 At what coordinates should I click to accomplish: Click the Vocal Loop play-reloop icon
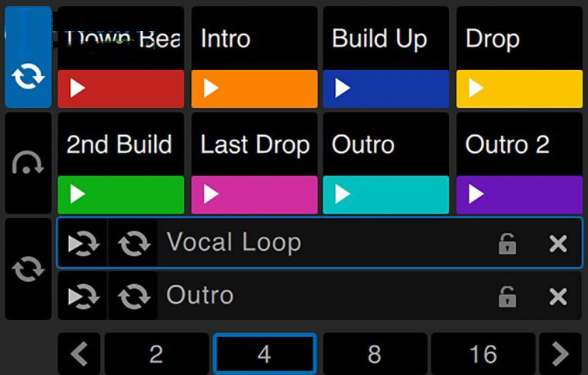pos(83,243)
